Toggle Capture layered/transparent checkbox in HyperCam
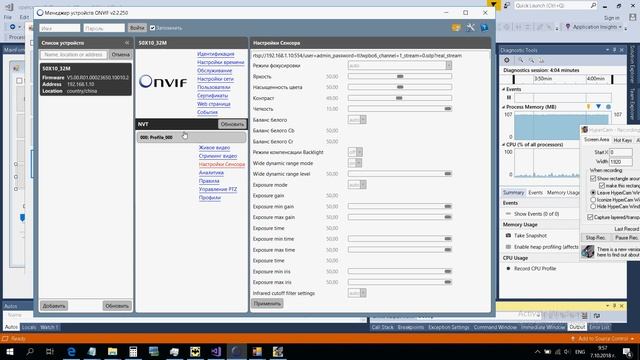640x360 pixels. 590,217
